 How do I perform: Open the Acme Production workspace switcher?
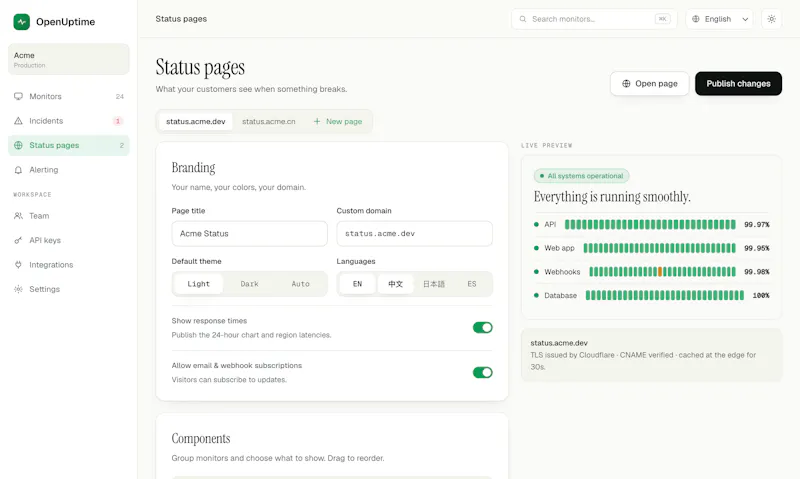(x=68, y=59)
